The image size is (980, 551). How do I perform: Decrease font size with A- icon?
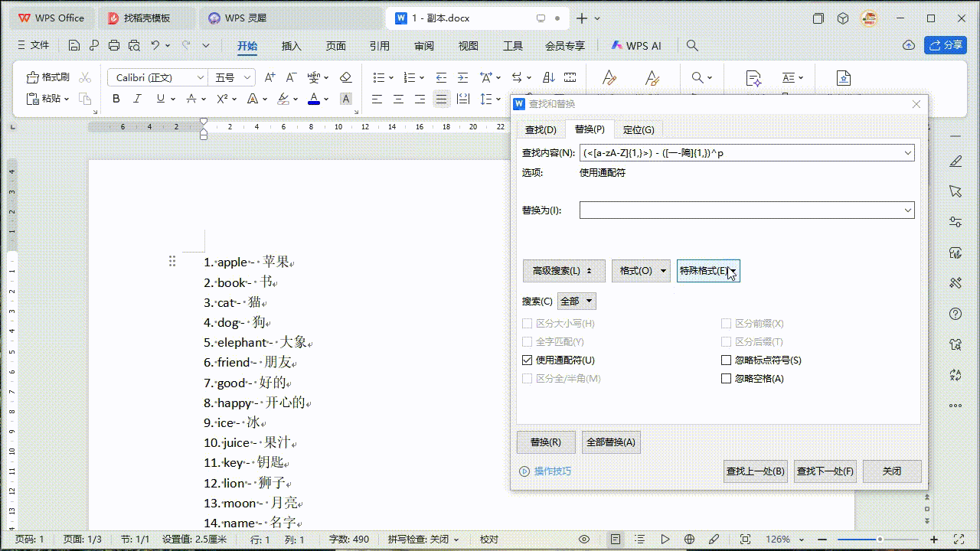tap(291, 77)
